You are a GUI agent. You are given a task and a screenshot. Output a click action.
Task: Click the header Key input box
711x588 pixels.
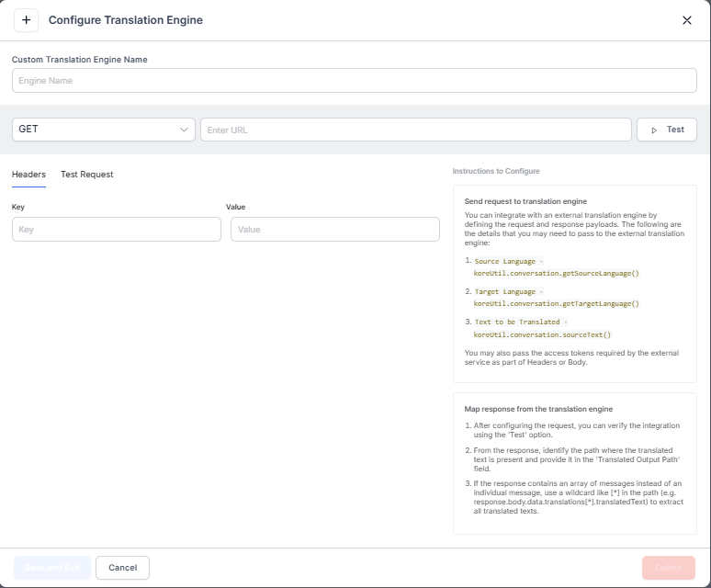[117, 229]
